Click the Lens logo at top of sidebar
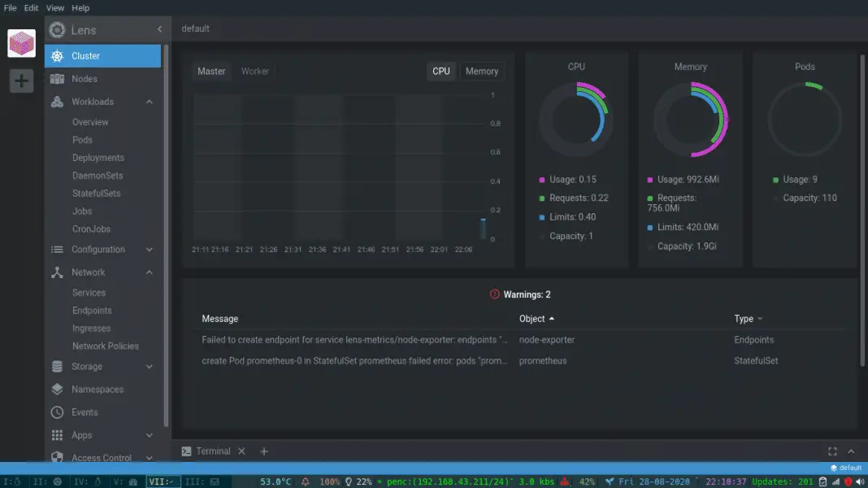The height and width of the screenshot is (488, 868). tap(57, 29)
